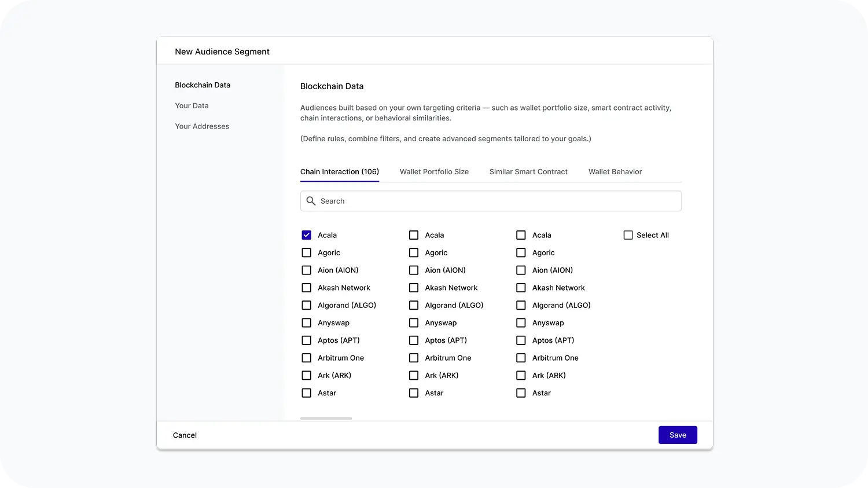
Task: Check Arbitrum One in the leftmost column
Action: (x=307, y=358)
